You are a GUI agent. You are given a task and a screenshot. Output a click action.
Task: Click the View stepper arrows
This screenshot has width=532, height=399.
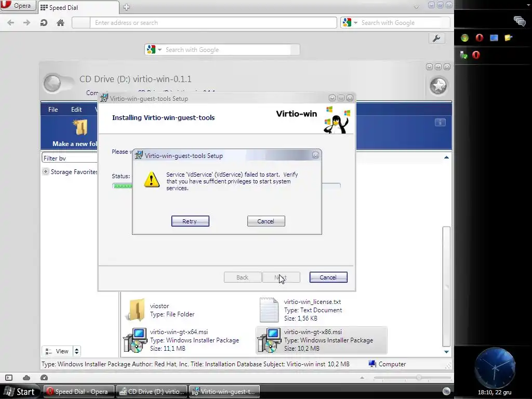77,351
